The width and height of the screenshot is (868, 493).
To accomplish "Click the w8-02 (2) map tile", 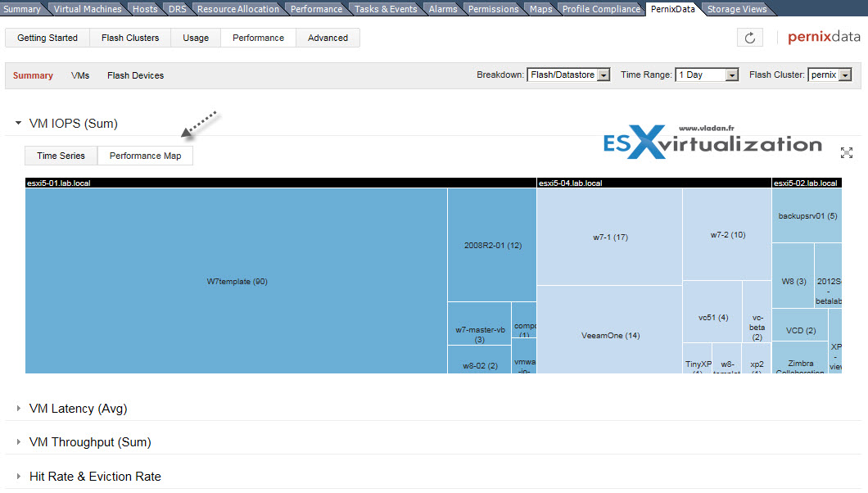I will [x=479, y=360].
